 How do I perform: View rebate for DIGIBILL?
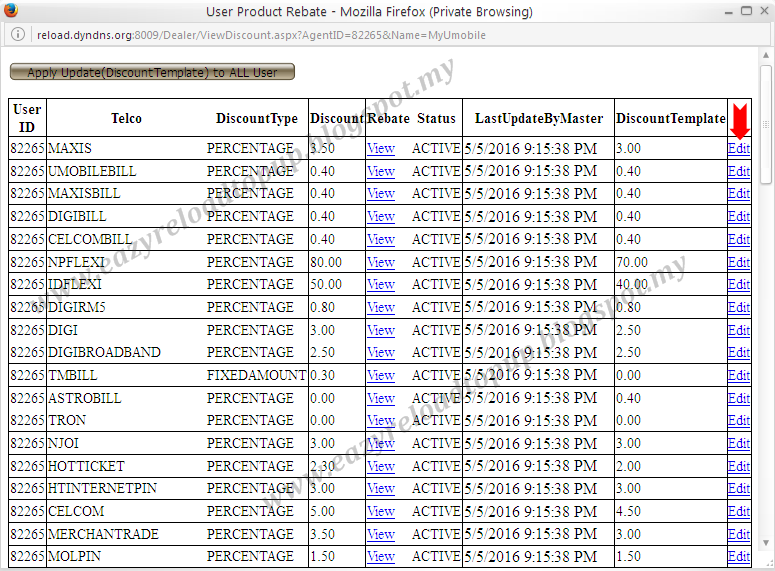pos(381,216)
